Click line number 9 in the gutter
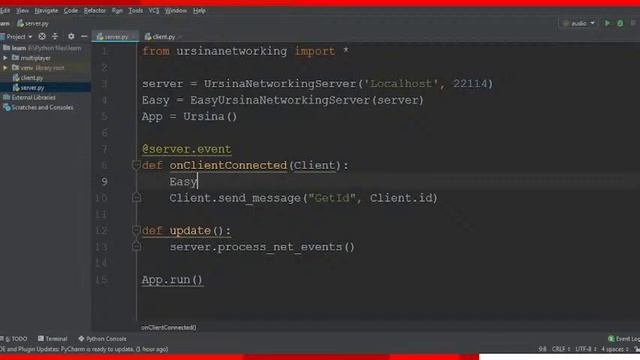 (x=104, y=182)
